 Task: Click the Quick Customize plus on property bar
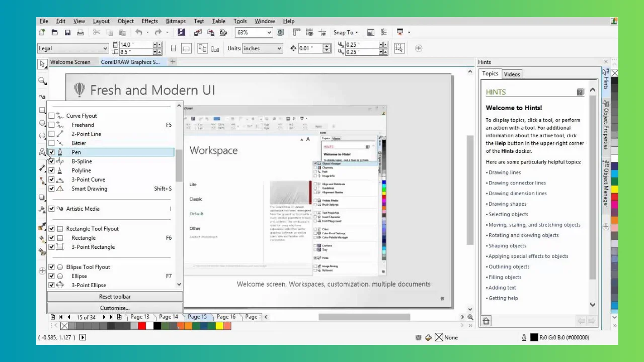pos(419,48)
